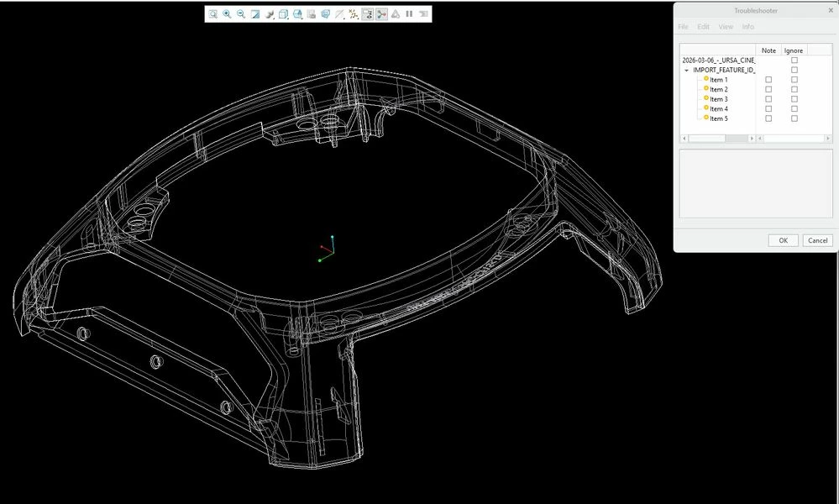Open the Troubleshooter View menu
Screen dimensions: 839x504
click(x=726, y=27)
